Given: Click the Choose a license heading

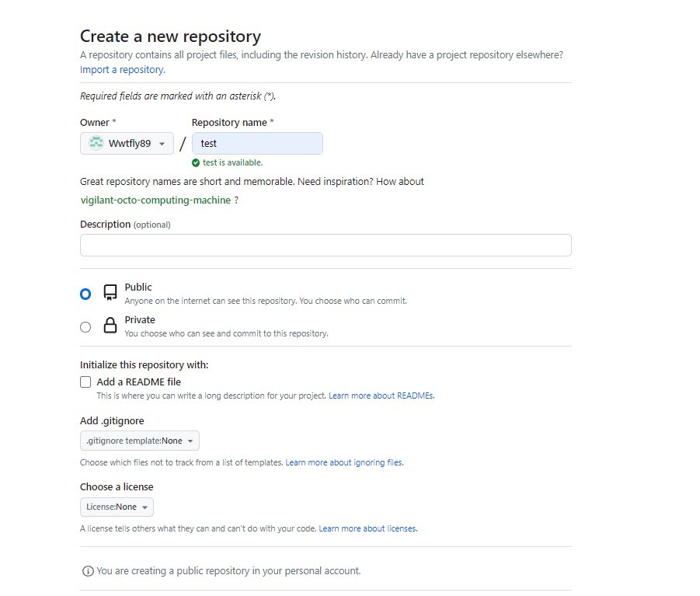Looking at the screenshot, I should click(x=117, y=487).
